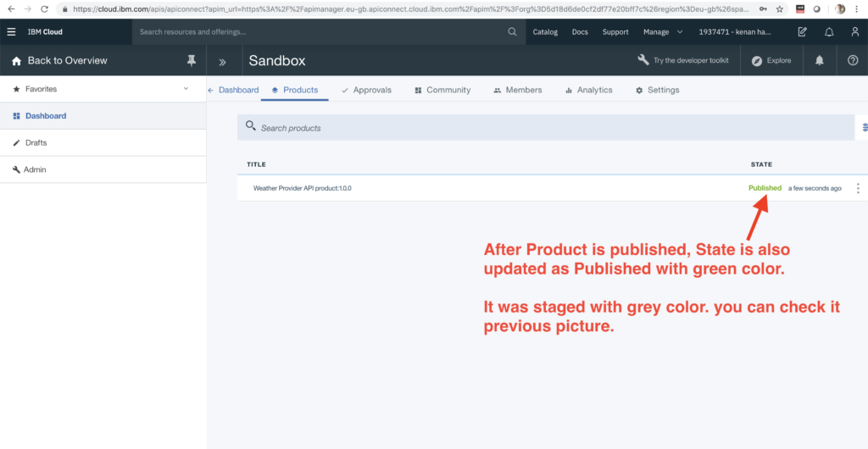Viewport: 868px width, 449px height.
Task: Open IBM Cloud notifications bell
Action: [829, 32]
